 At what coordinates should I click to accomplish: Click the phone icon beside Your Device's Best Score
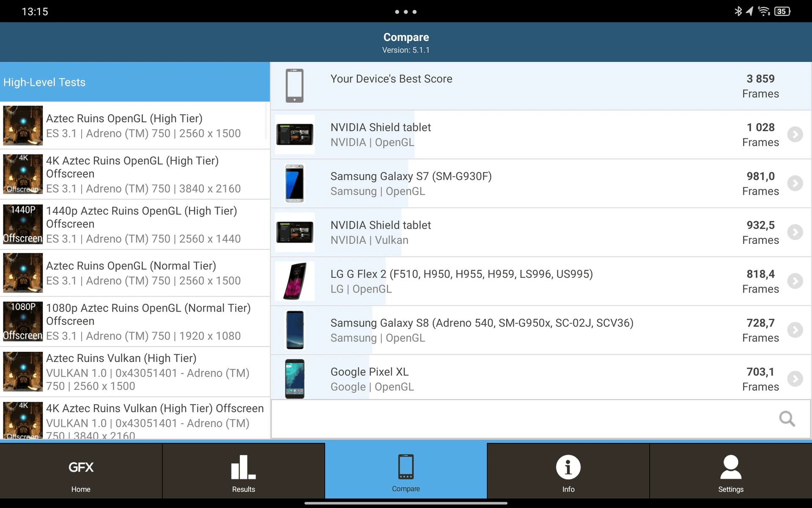click(295, 86)
